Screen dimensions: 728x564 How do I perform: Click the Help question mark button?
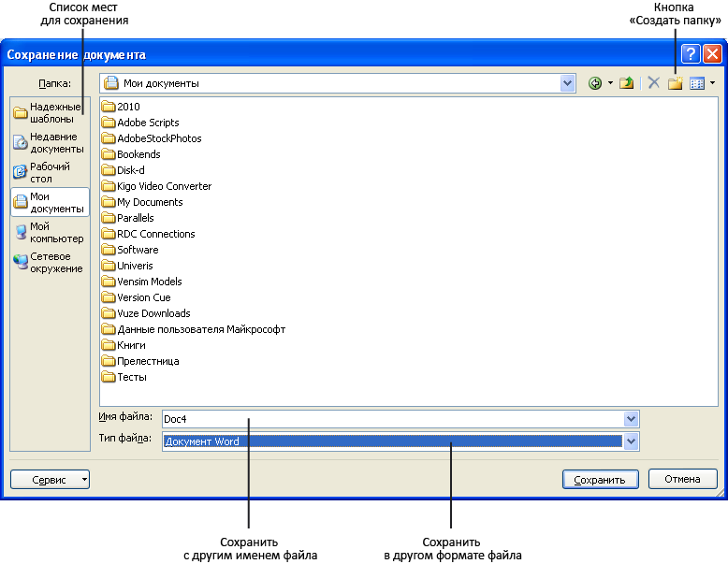(691, 54)
